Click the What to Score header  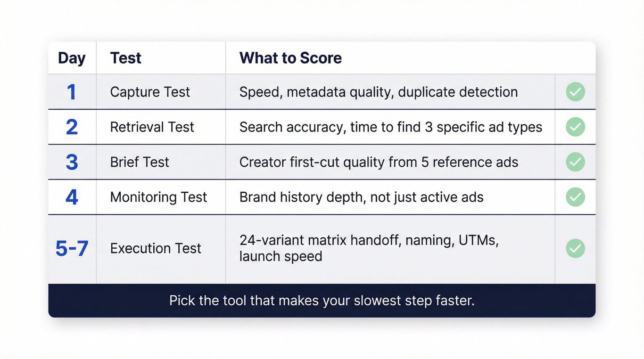(290, 58)
